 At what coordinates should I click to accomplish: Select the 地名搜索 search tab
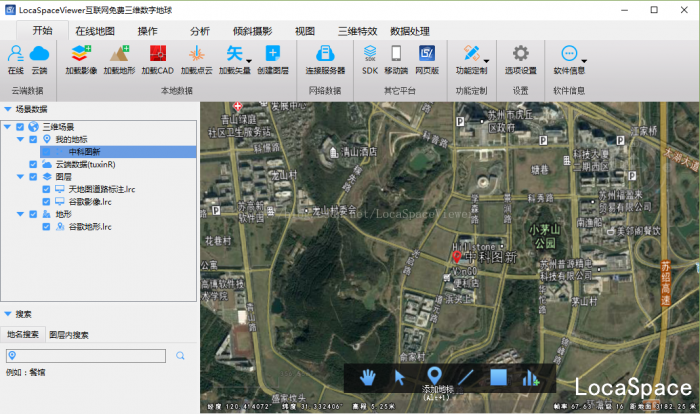(x=23, y=334)
